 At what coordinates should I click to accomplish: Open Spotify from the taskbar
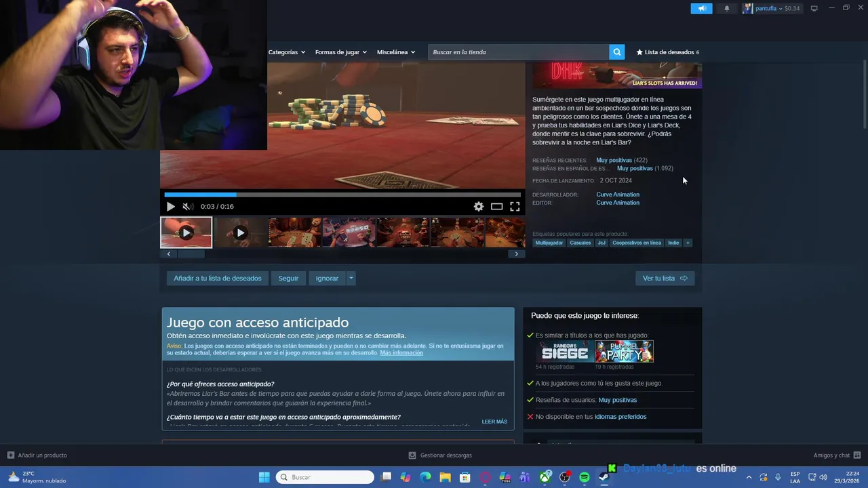pos(585,477)
